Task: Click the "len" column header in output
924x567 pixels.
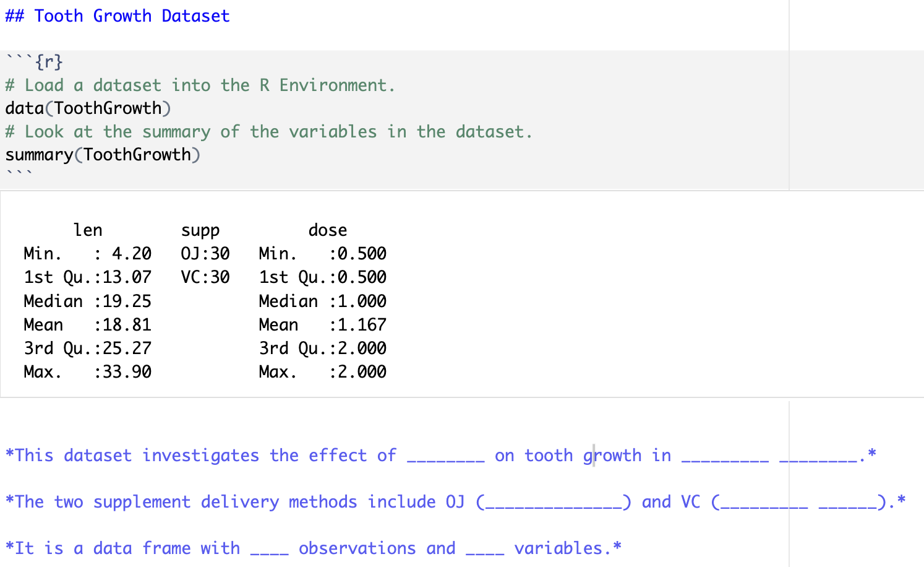Action: tap(88, 230)
